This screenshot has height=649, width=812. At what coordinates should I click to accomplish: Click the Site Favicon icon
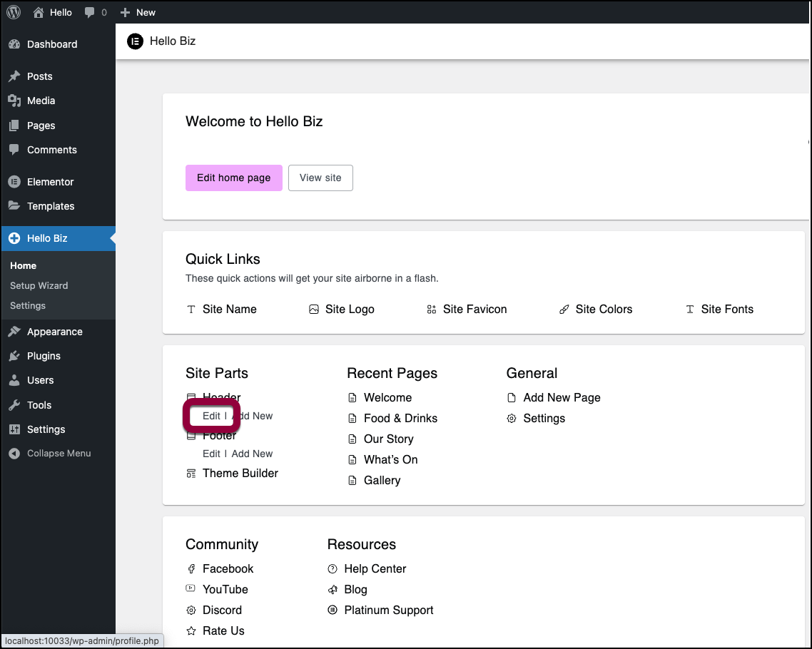[x=431, y=310]
